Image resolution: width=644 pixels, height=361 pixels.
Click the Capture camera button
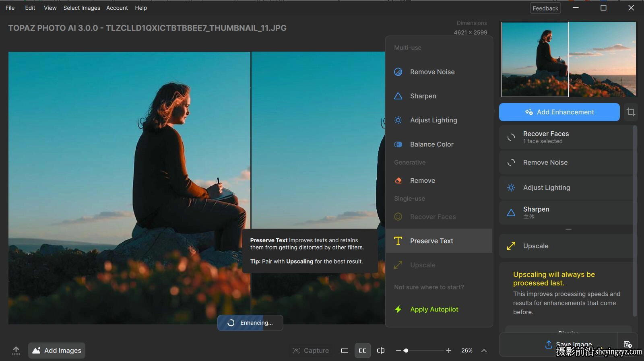(311, 351)
